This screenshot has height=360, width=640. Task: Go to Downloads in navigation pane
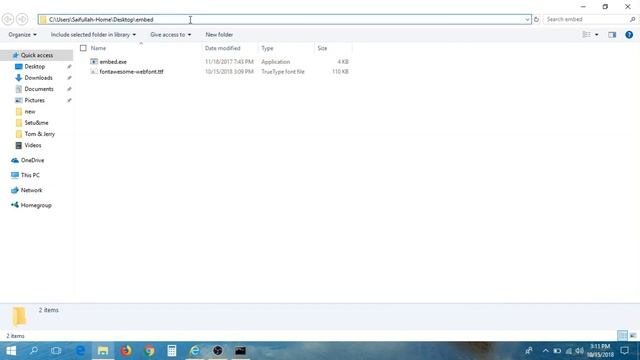[38, 78]
